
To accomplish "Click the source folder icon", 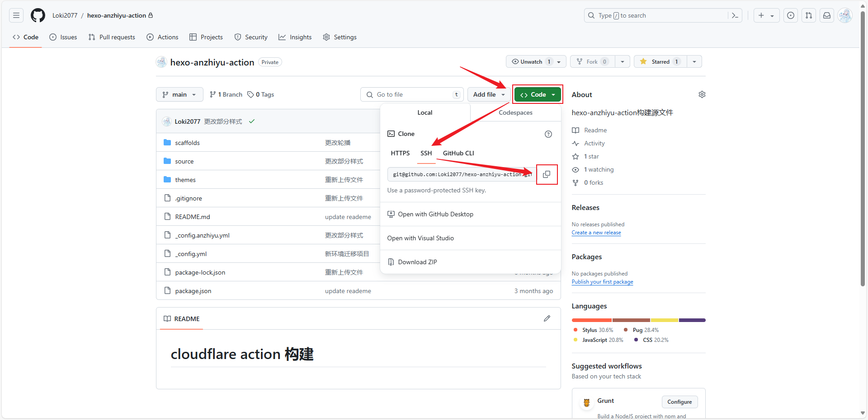I will 167,161.
